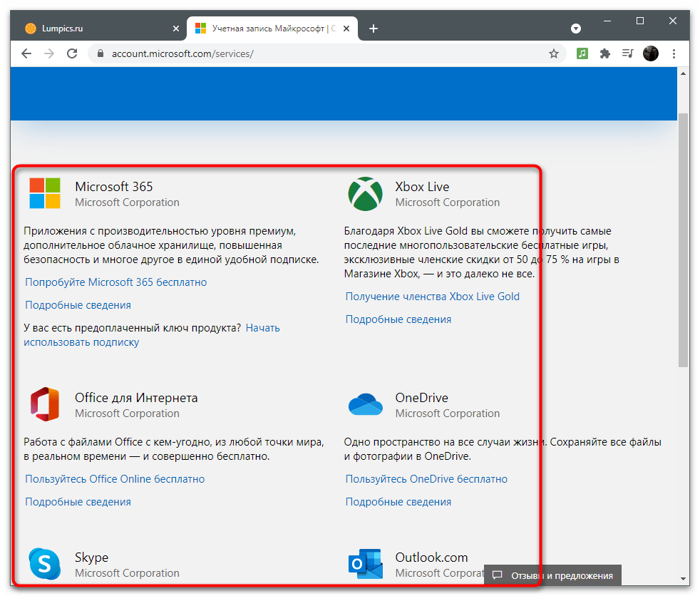This screenshot has width=700, height=596.
Task: Click the OneDrive cloud logo
Action: 365,404
